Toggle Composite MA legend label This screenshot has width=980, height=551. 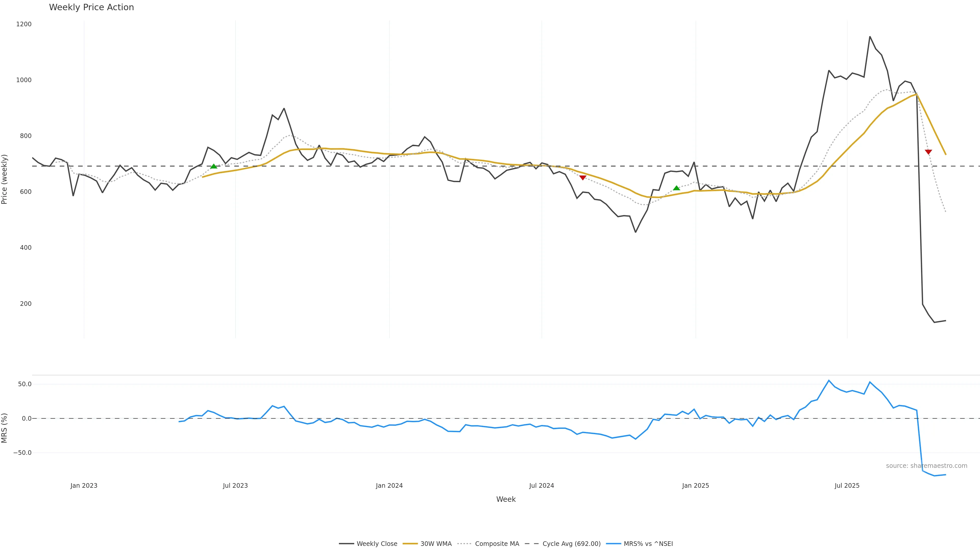tap(497, 544)
